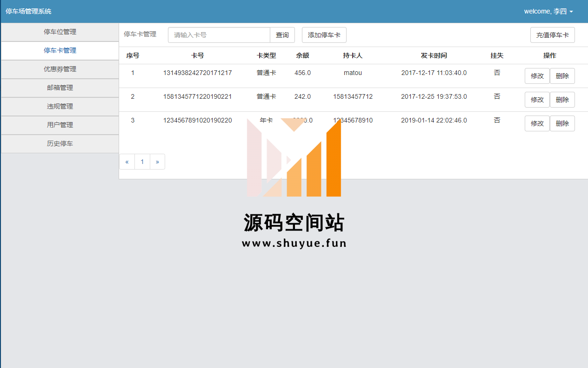Click the 序号 column header

133,55
